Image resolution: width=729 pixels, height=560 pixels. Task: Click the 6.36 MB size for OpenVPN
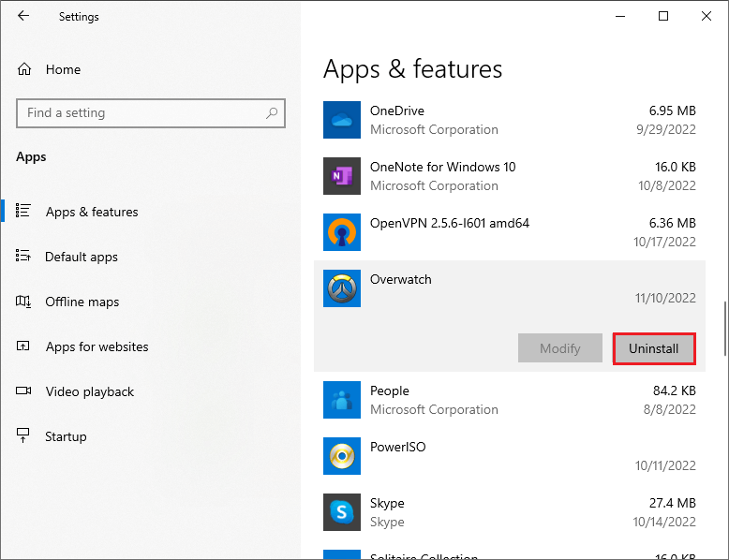(x=672, y=223)
